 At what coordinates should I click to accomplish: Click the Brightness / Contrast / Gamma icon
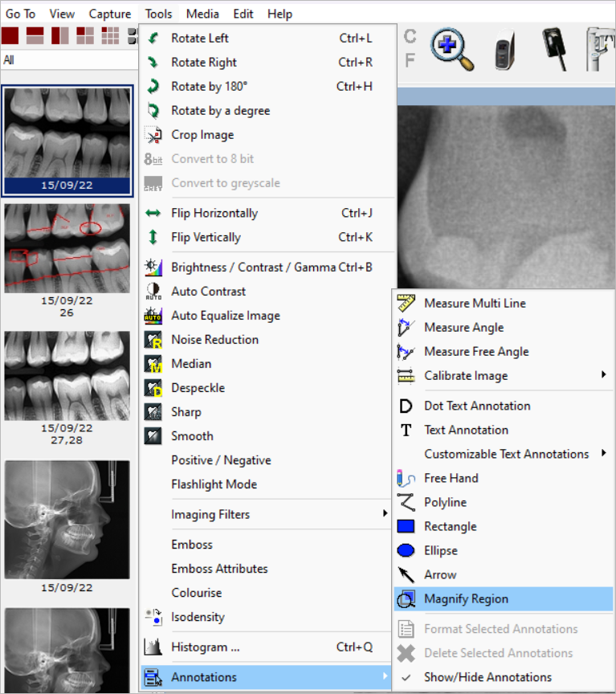click(x=153, y=267)
